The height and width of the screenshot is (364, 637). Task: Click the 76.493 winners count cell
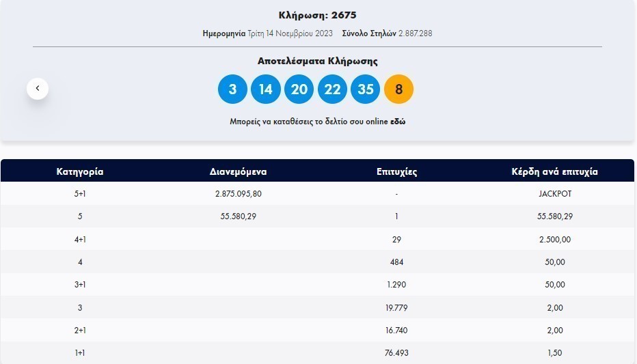[396, 353]
